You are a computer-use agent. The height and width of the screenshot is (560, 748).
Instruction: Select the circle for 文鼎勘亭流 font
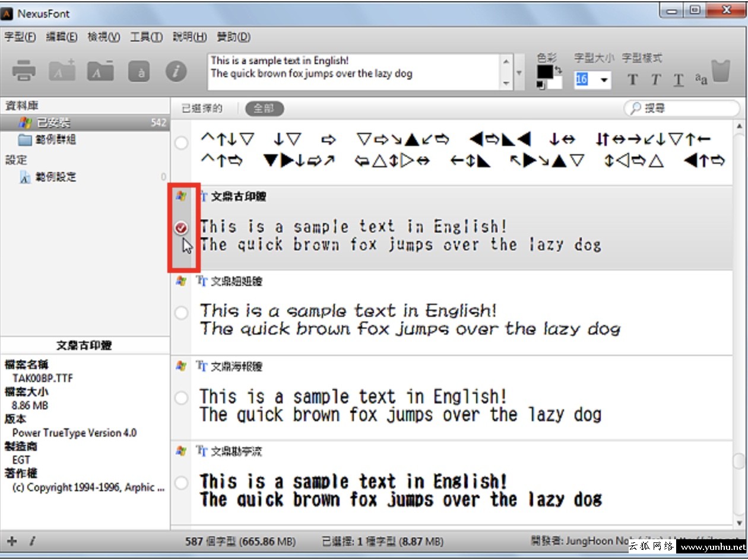182,482
